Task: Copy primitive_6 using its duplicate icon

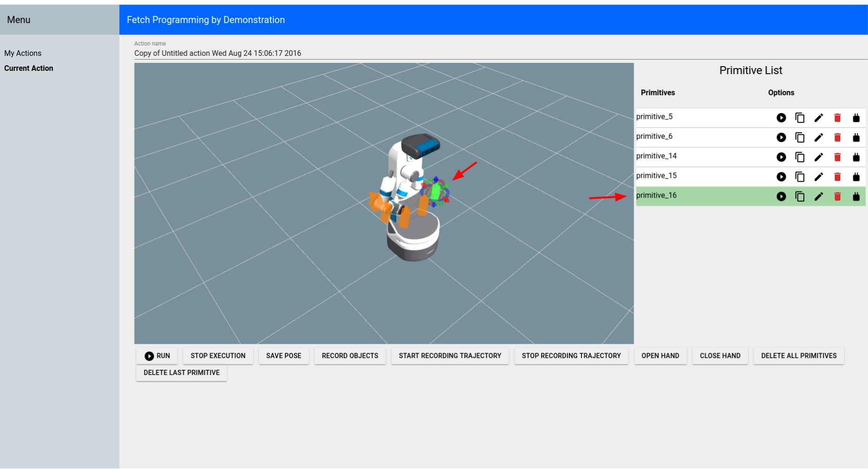Action: click(x=800, y=137)
